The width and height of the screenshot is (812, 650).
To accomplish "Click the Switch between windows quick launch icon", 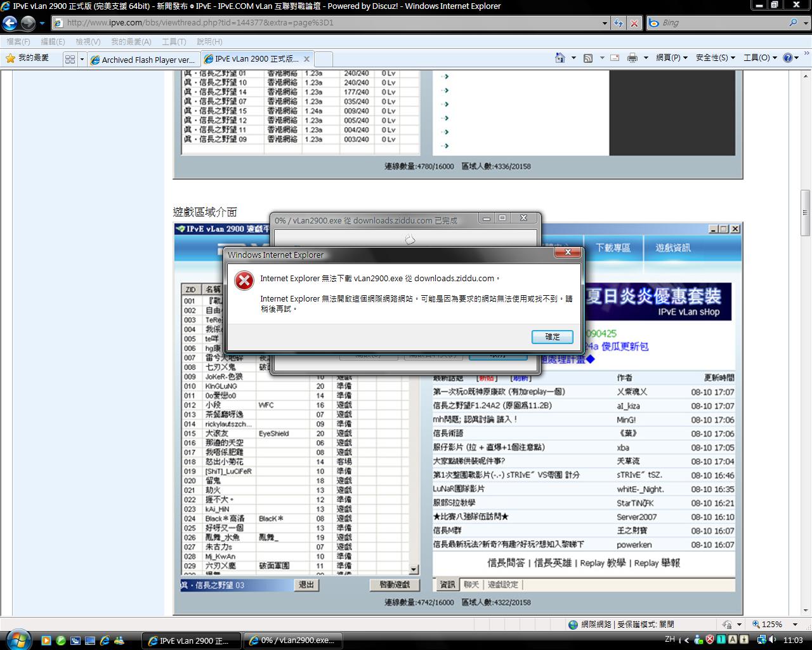I will click(75, 640).
